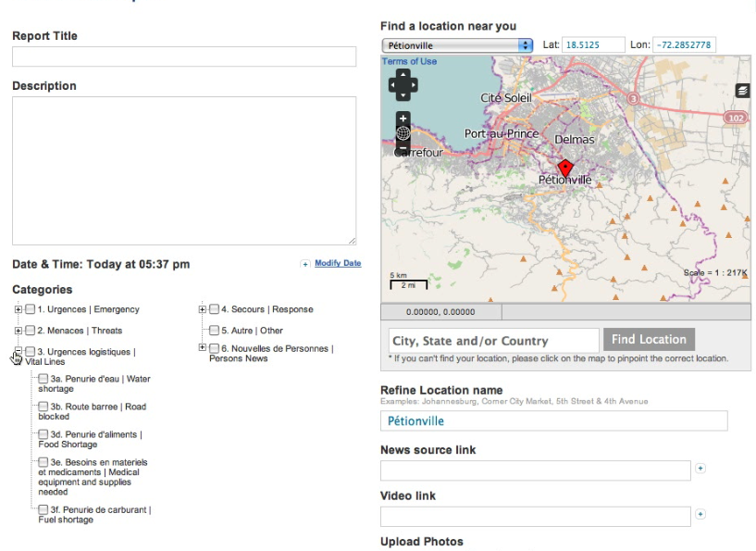Zoom out on the map
Image resolution: width=756 pixels, height=551 pixels.
click(x=403, y=149)
